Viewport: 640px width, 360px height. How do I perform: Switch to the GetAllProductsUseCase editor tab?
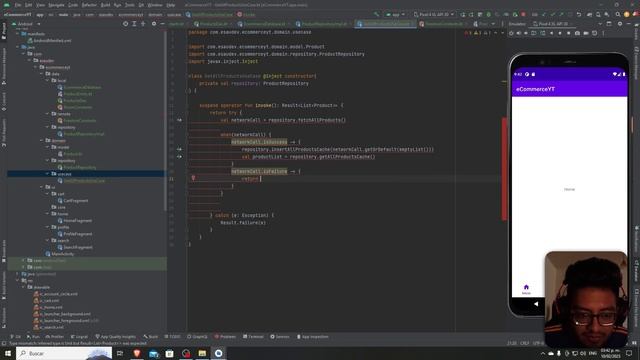click(386, 24)
